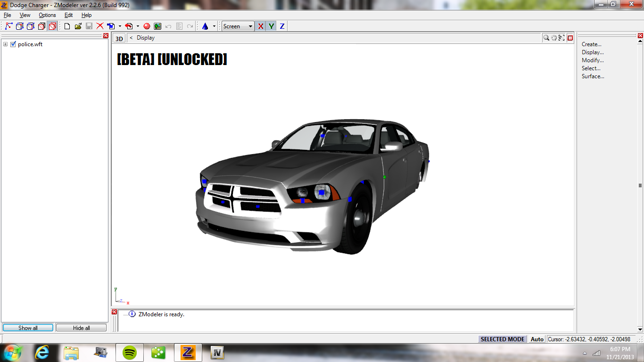Expand the police.wft tree node
The width and height of the screenshot is (644, 362).
[x=6, y=44]
